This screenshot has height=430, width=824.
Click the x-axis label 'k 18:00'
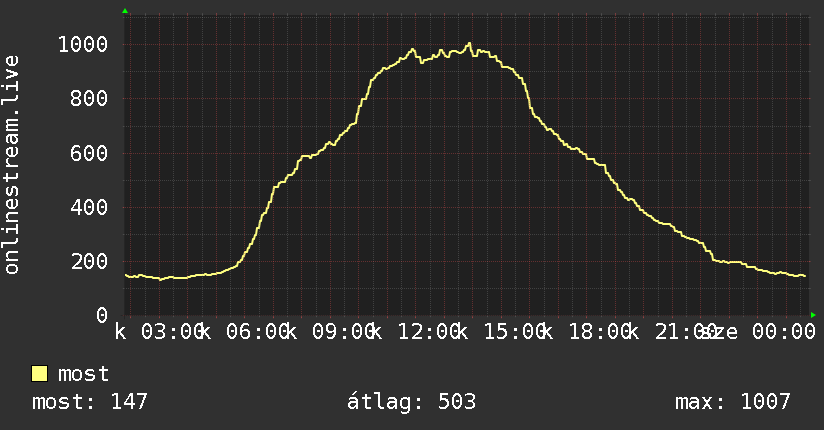click(x=588, y=332)
